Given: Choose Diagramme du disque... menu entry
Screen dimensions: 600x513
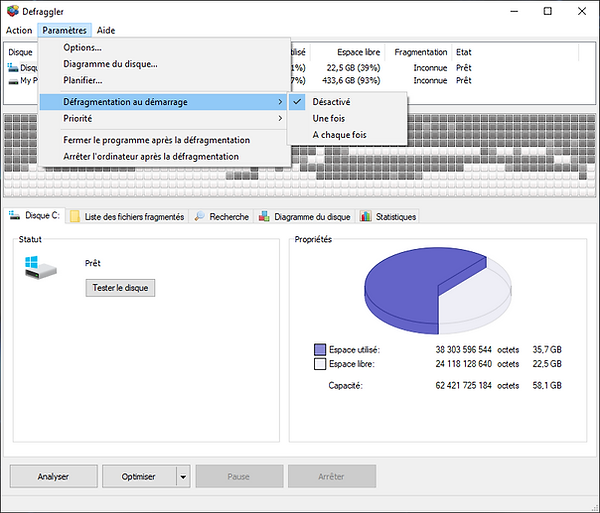Looking at the screenshot, I should pyautogui.click(x=163, y=64).
